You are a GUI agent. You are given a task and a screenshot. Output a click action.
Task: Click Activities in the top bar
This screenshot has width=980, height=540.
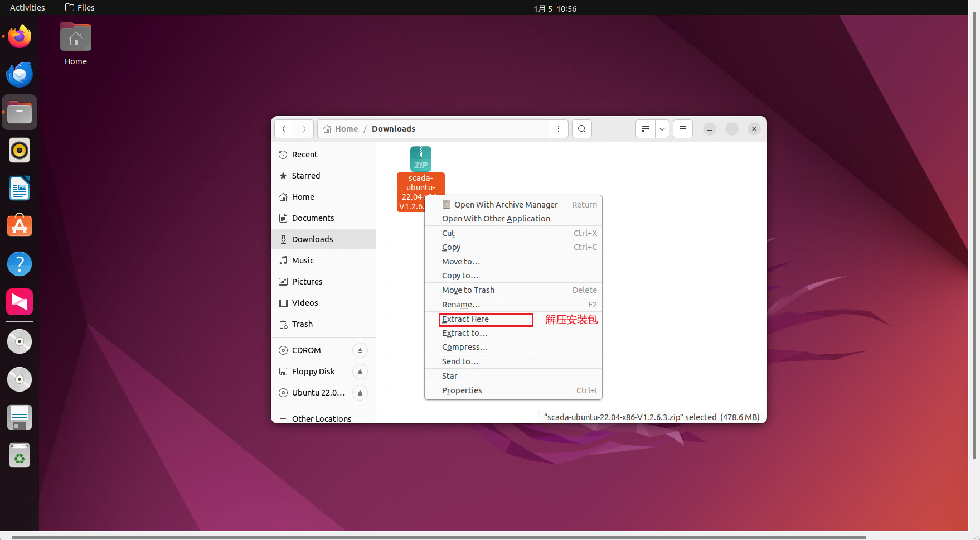(x=27, y=8)
